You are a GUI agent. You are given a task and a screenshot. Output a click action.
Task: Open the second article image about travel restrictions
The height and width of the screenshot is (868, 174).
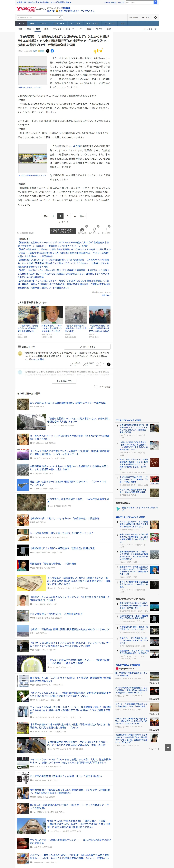coord(33,158)
